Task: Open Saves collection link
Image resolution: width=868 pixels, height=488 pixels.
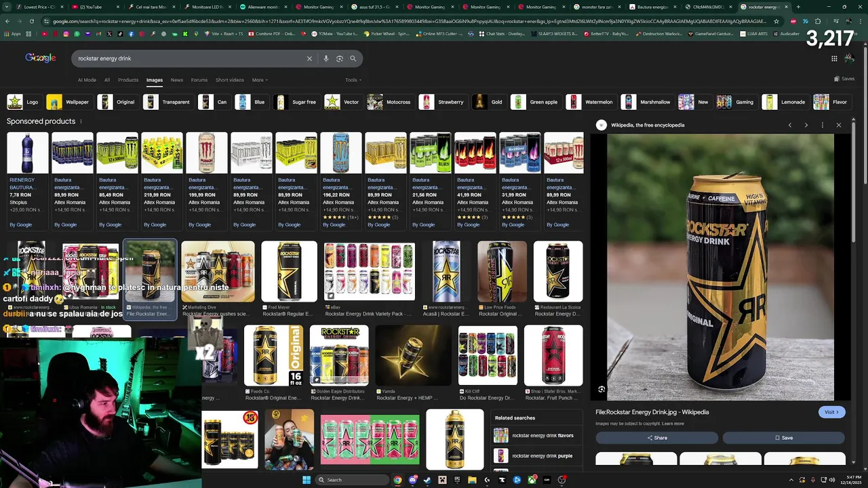Action: click(x=844, y=79)
